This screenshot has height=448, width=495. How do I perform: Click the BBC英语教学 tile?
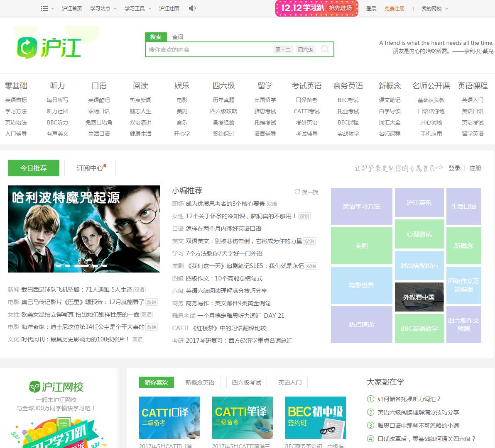419,329
